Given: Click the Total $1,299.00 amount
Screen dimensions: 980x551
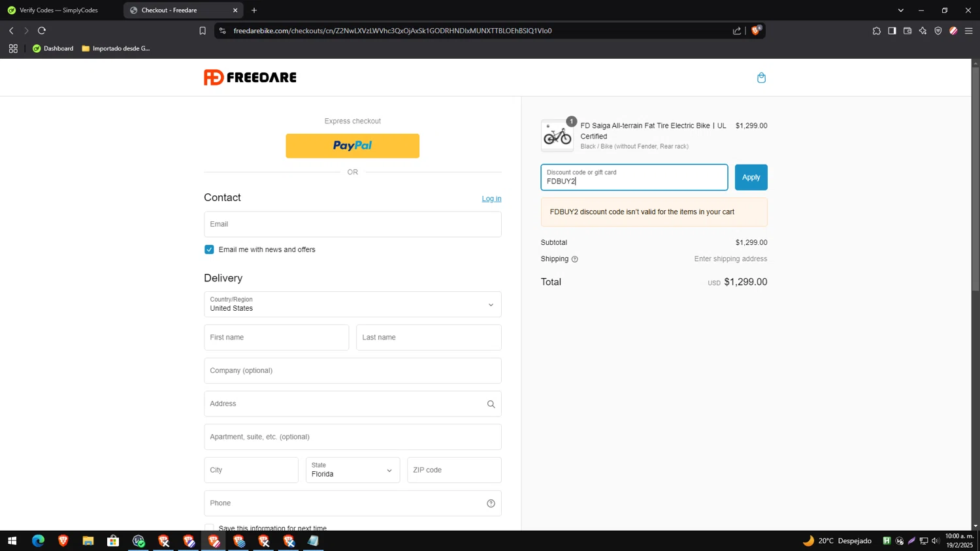Looking at the screenshot, I should pyautogui.click(x=745, y=282).
